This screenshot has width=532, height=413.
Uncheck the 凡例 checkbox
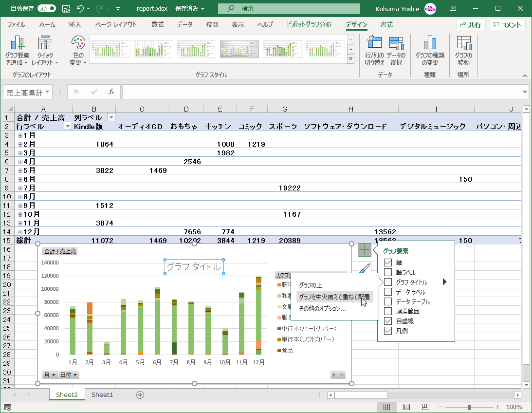click(x=388, y=331)
